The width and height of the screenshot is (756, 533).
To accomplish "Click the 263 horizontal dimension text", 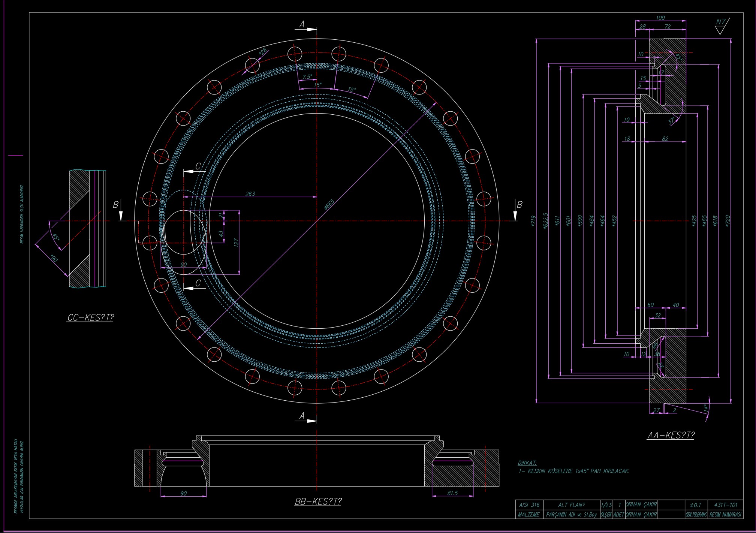I will point(250,194).
